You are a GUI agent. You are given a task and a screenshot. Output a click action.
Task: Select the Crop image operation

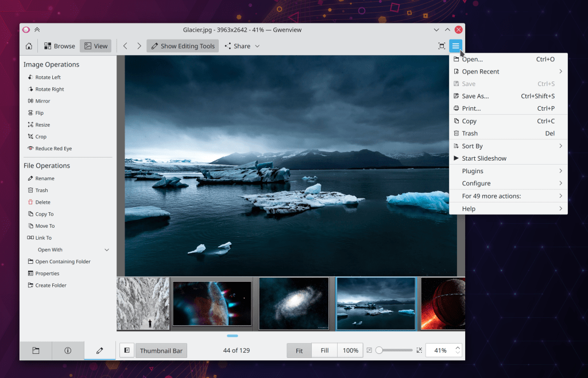40,137
